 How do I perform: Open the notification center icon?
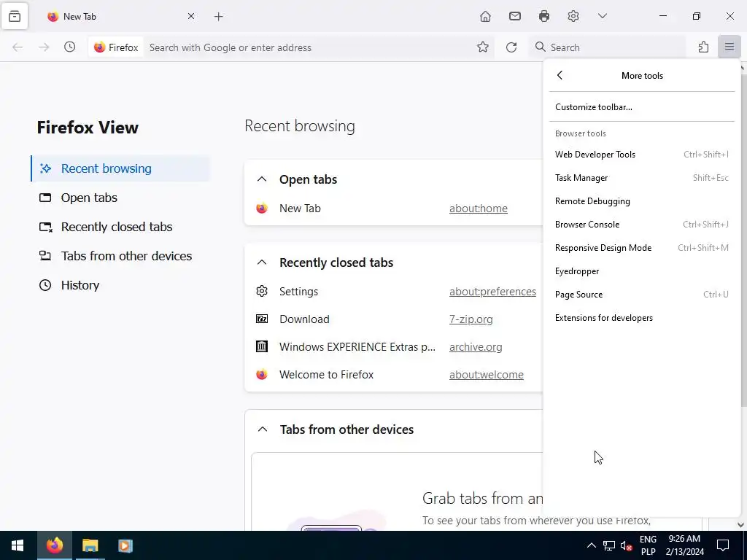click(723, 545)
